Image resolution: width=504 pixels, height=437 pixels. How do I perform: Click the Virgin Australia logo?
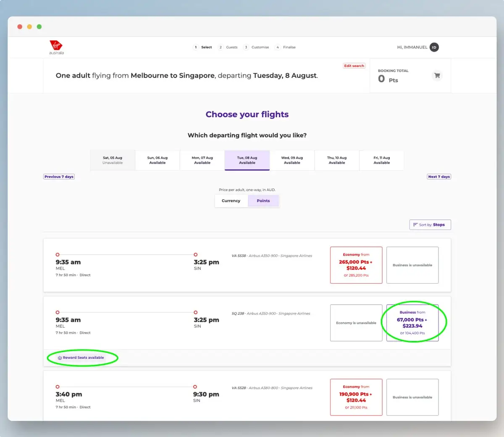[x=56, y=47]
